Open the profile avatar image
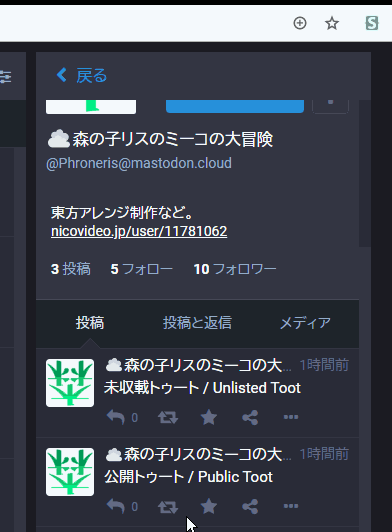Viewport: 392px width, 532px height. [91, 107]
